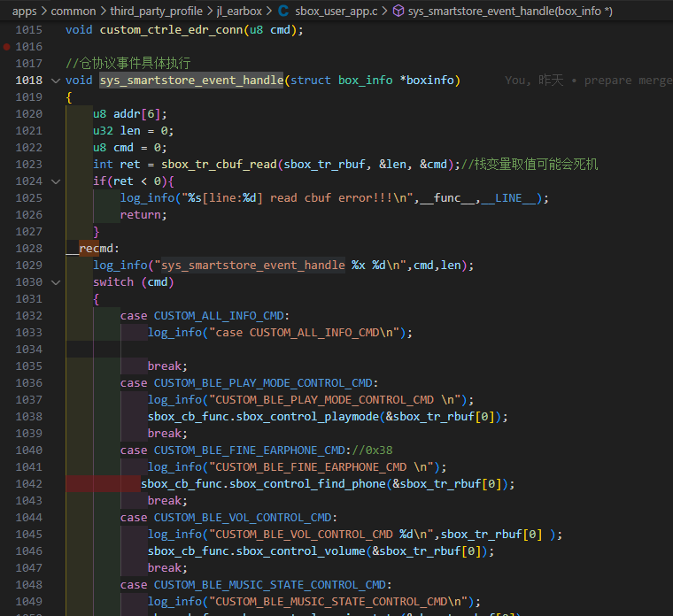Click the sbox_tr_cbuf_read call
The height and width of the screenshot is (616, 673).
[x=219, y=165]
